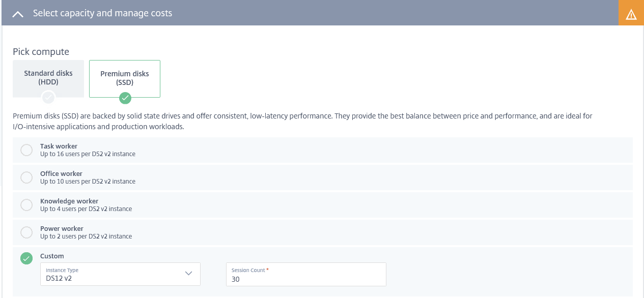Choose the Office worker radio option
This screenshot has width=644, height=298.
[26, 177]
